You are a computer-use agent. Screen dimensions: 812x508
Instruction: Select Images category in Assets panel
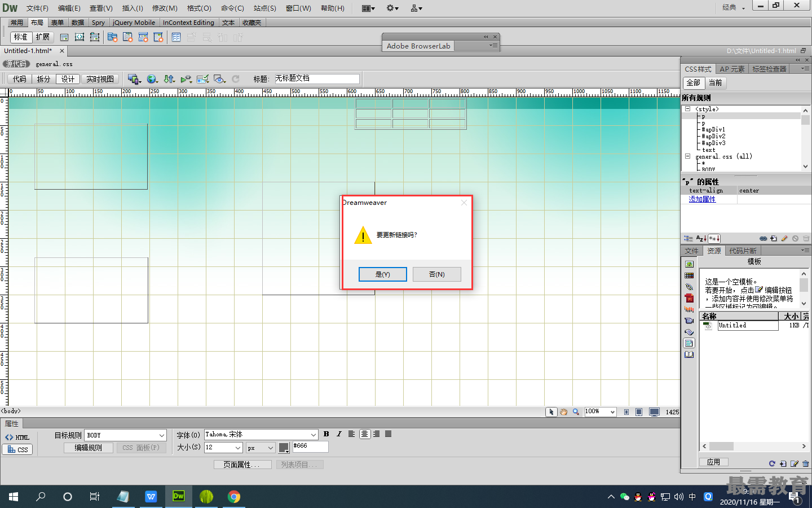coord(689,264)
